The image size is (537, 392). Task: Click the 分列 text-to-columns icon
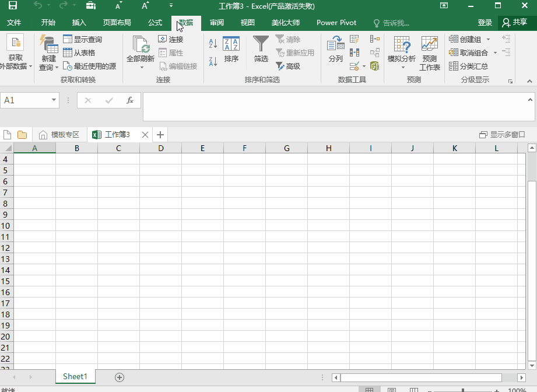(336, 49)
